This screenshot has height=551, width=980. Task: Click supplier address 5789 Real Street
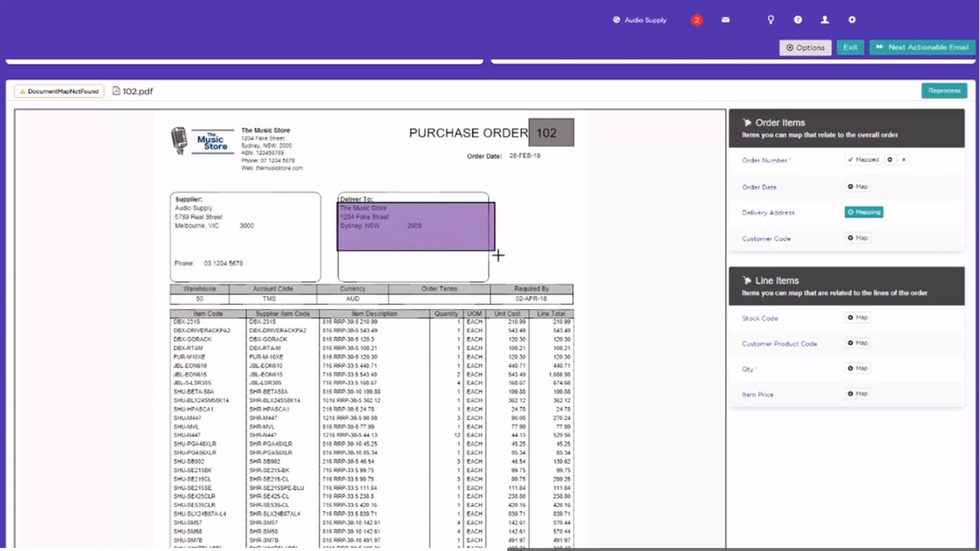[199, 217]
